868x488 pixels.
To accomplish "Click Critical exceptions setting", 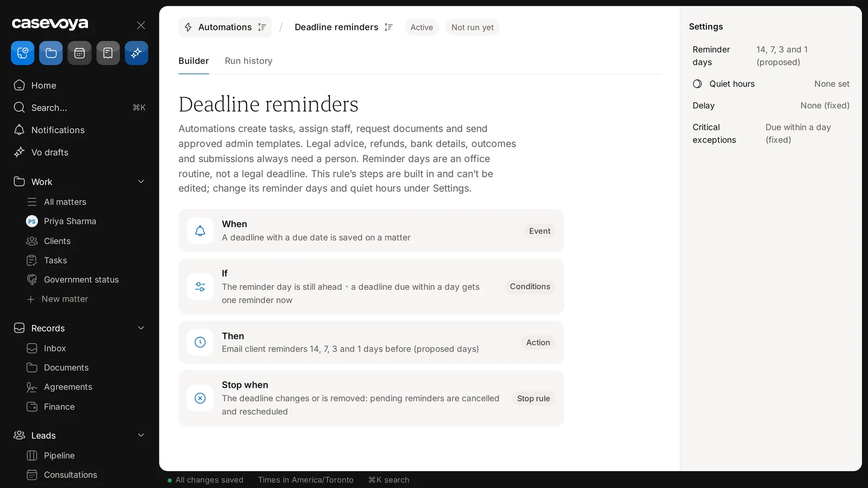I will click(x=771, y=133).
